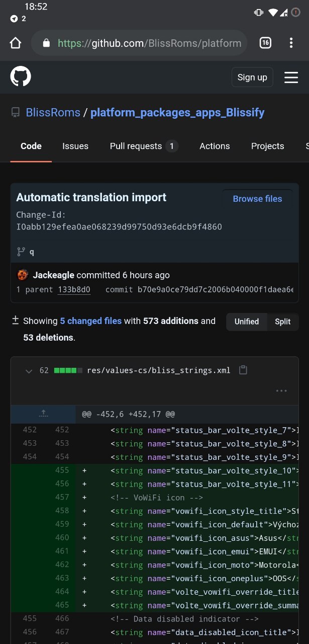
Task: Tap the Telegram notification icon in status bar
Action: pos(14,19)
